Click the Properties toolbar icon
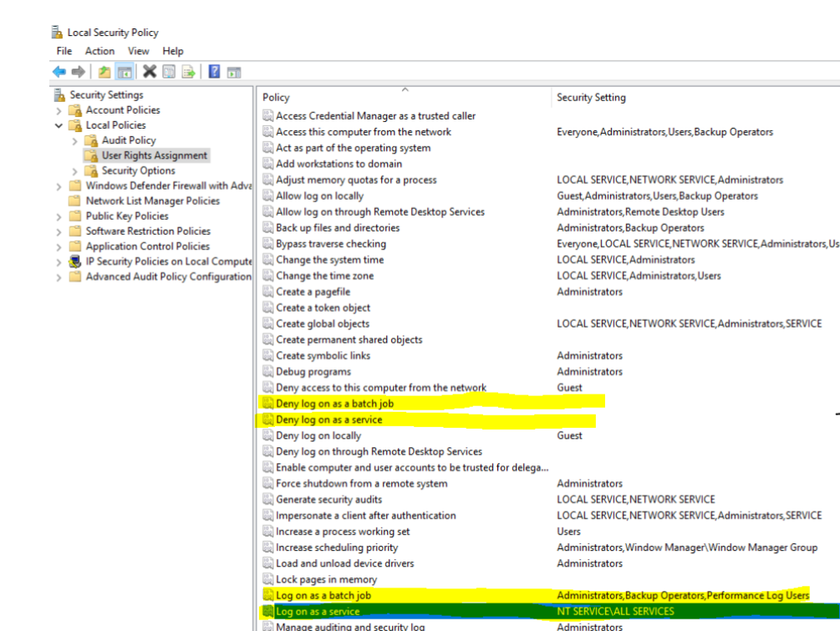 click(x=169, y=71)
